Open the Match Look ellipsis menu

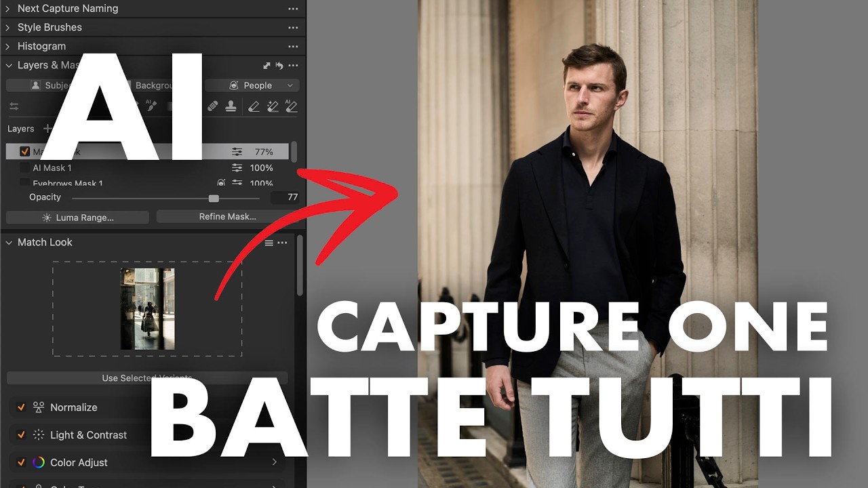tap(282, 243)
